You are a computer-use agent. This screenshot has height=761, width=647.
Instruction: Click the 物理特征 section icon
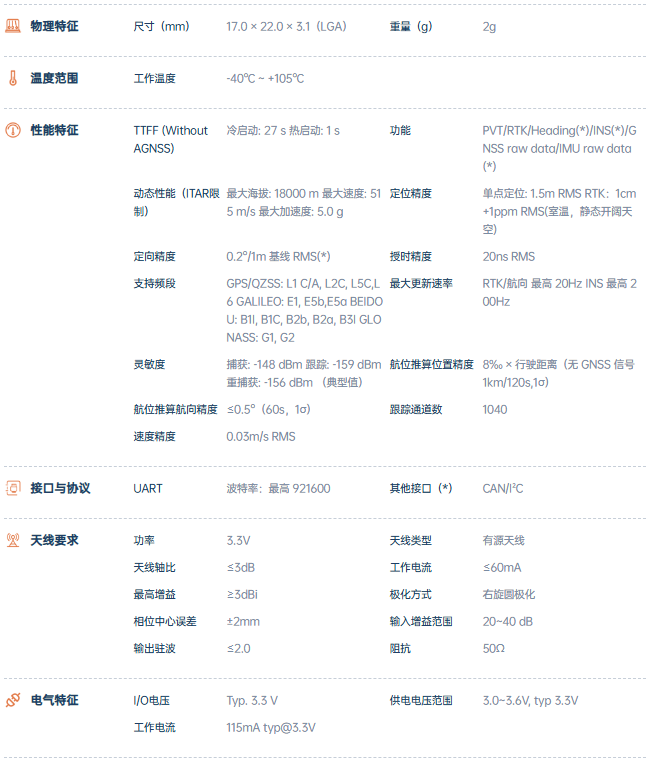pos(13,26)
